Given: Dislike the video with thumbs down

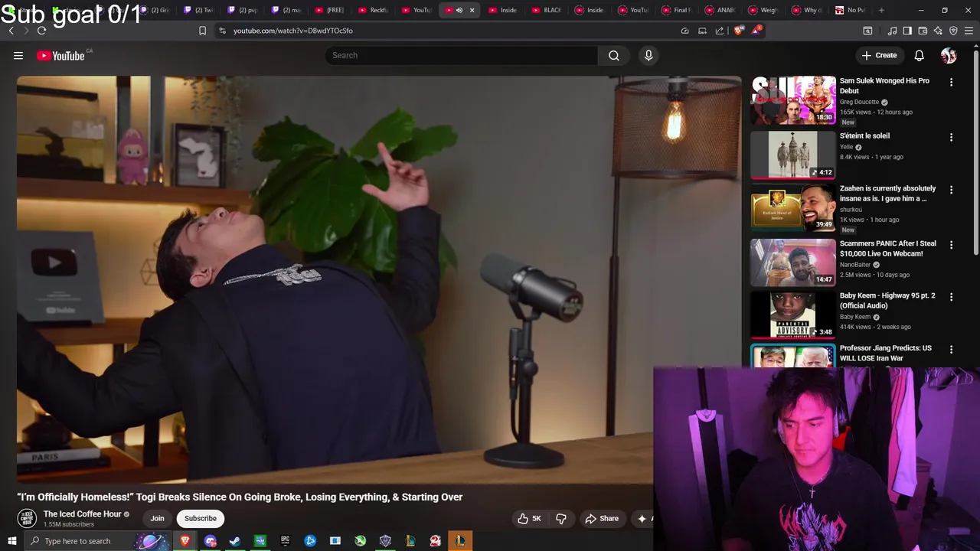Looking at the screenshot, I should pos(561,518).
